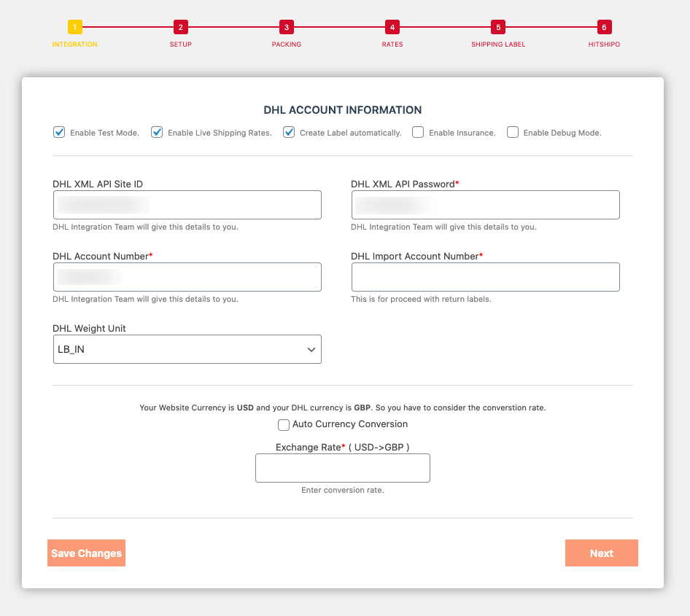This screenshot has height=616, width=690.
Task: Click the DHL Account Number field
Action: tap(187, 277)
